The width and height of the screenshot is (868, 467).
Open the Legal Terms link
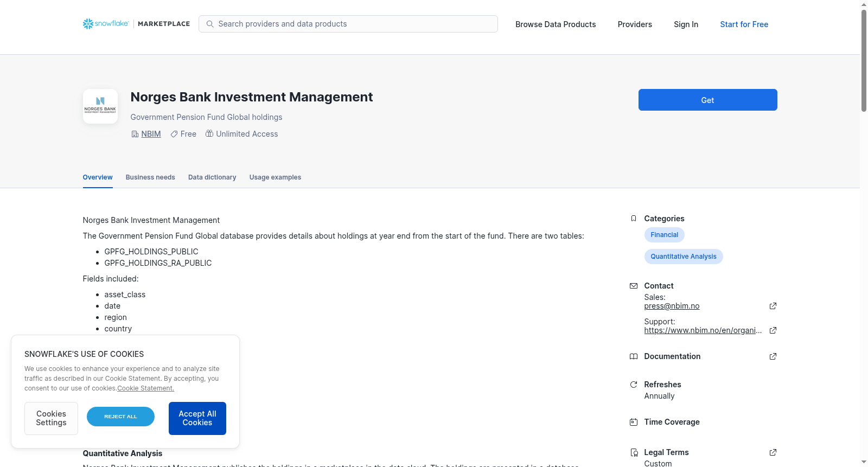[666, 452]
